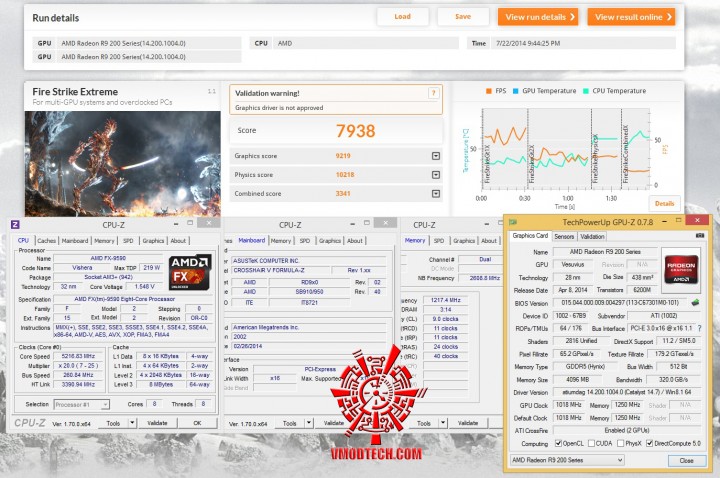
Task: Click the blue GPU Temperature legend swatch
Action: [x=516, y=91]
